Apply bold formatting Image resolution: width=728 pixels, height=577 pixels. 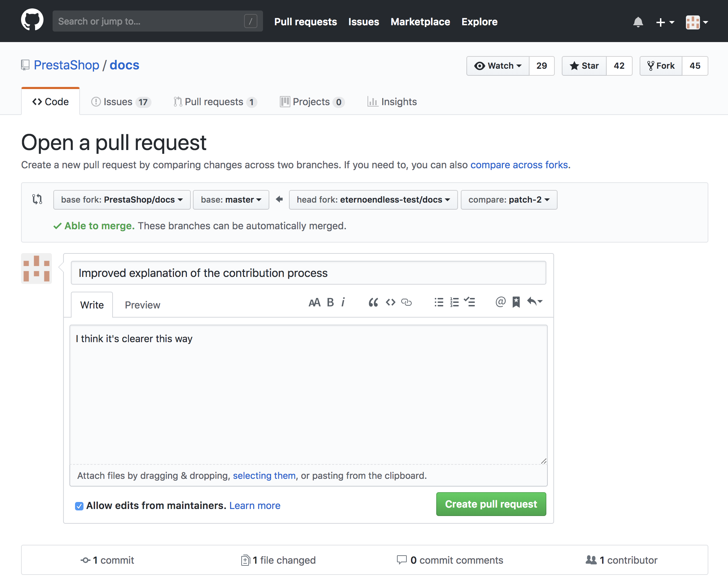tap(330, 302)
